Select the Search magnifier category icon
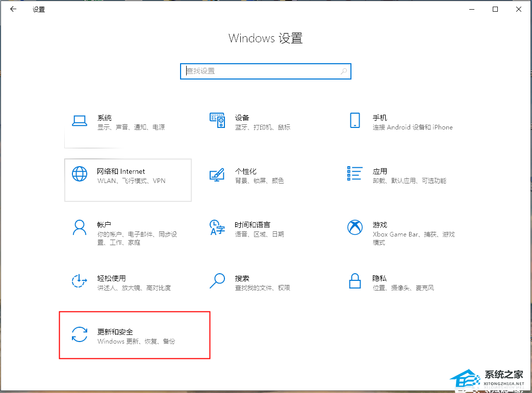This screenshot has height=393, width=532. coord(217,281)
